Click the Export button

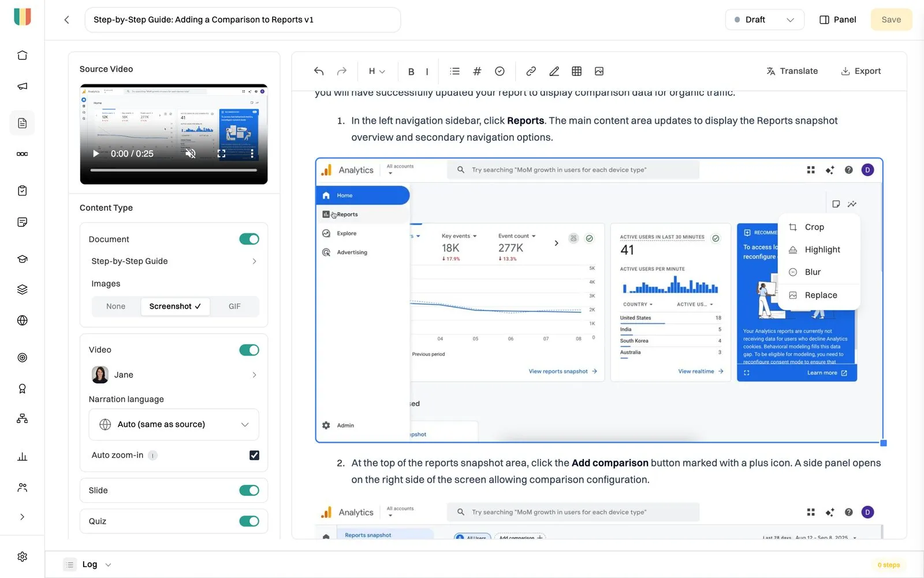pos(860,71)
